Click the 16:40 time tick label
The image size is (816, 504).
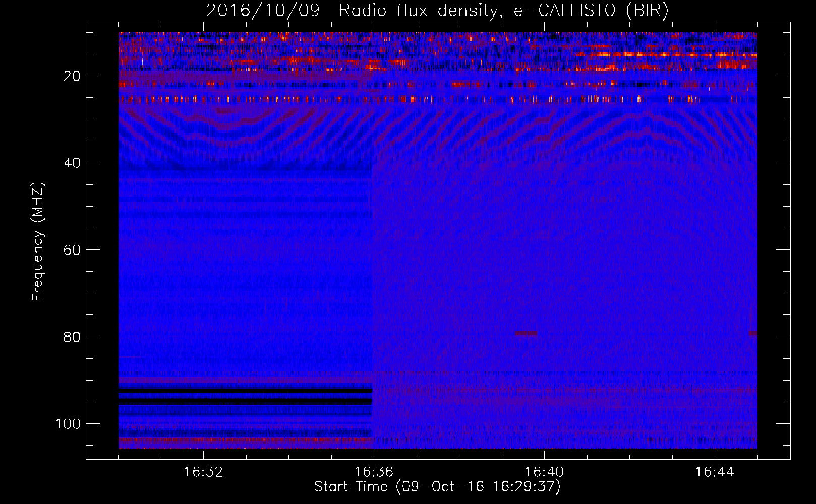[x=544, y=472]
